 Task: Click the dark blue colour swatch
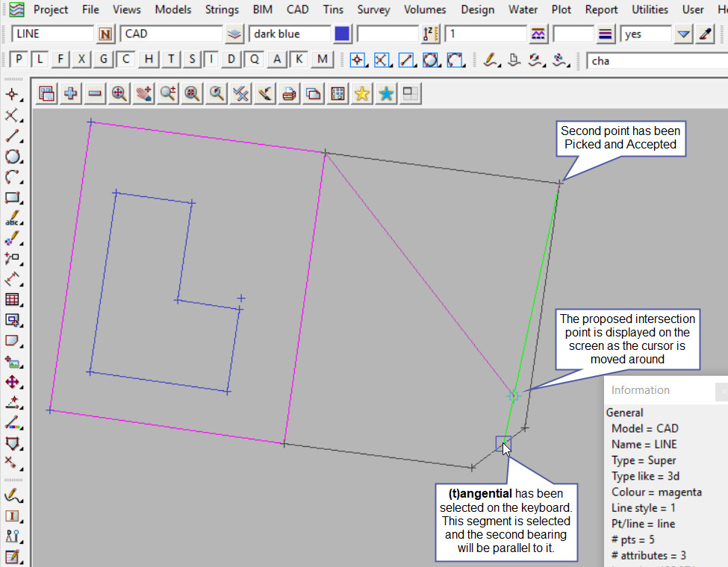click(342, 34)
